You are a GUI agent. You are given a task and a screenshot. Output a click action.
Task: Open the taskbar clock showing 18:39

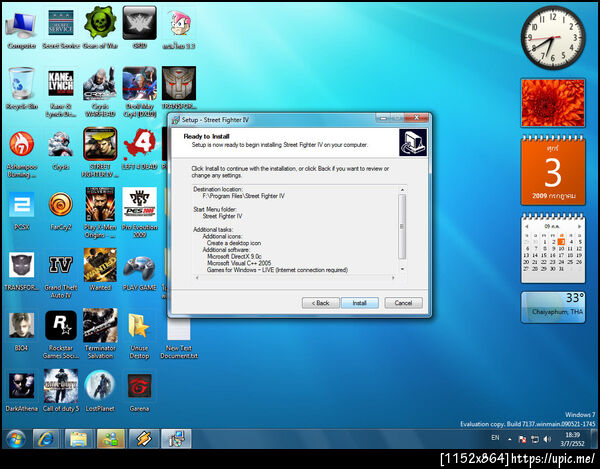(x=572, y=439)
